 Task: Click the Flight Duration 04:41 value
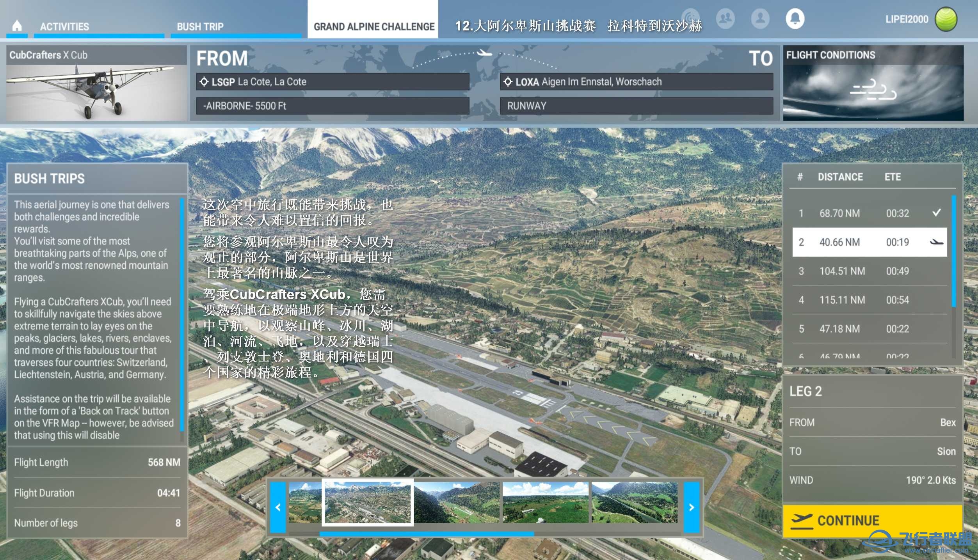[169, 493]
